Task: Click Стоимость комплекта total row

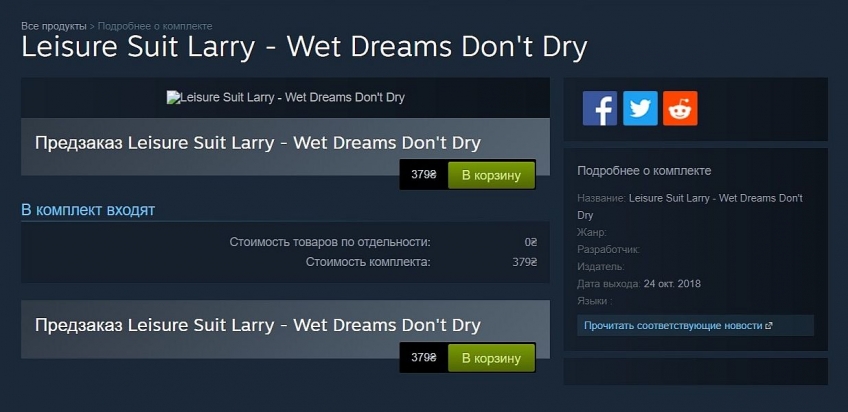Action: [286, 262]
